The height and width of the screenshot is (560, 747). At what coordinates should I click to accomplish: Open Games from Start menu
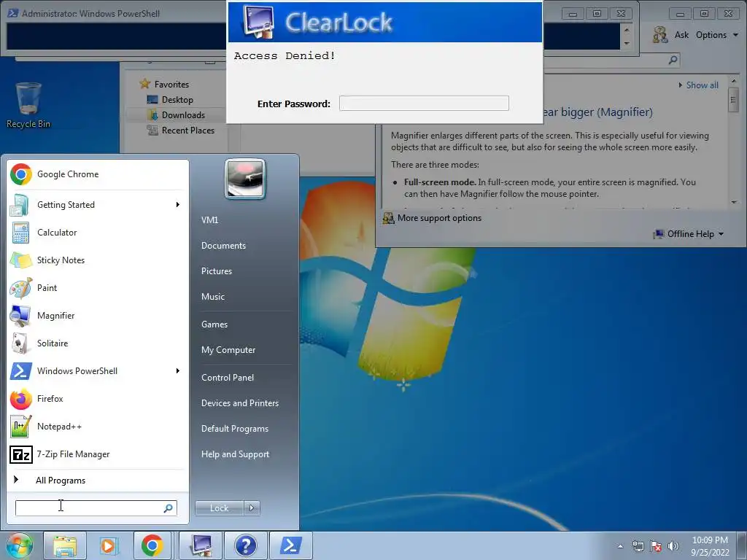point(214,324)
